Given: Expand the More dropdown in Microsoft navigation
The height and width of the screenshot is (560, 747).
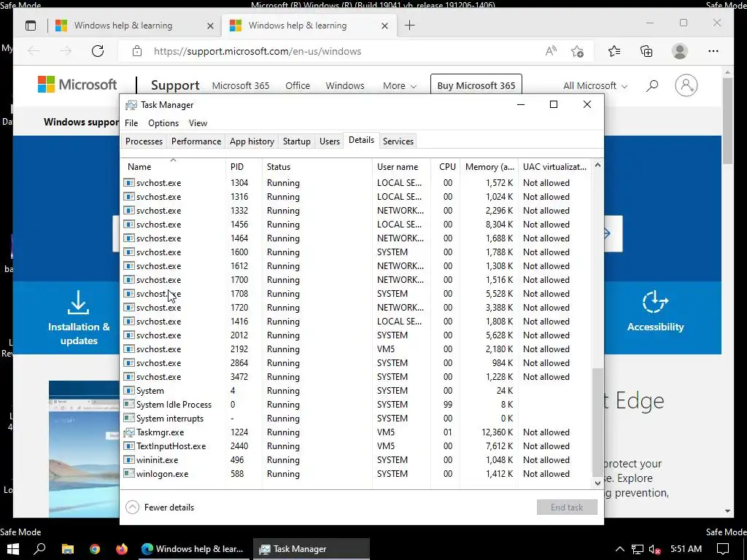Looking at the screenshot, I should point(399,86).
